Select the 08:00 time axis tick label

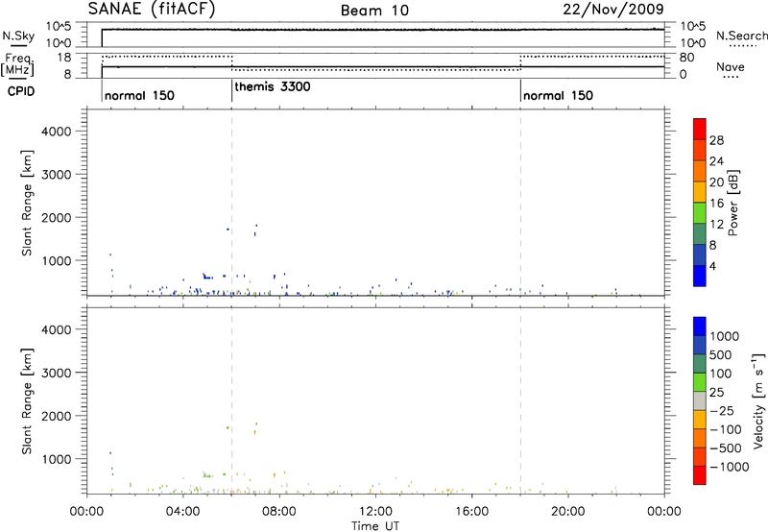pyautogui.click(x=279, y=512)
